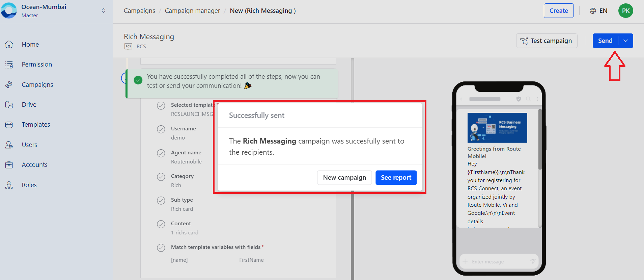Expand the Ocean-Mumbai account switcher
The height and width of the screenshot is (280, 644).
click(x=104, y=10)
